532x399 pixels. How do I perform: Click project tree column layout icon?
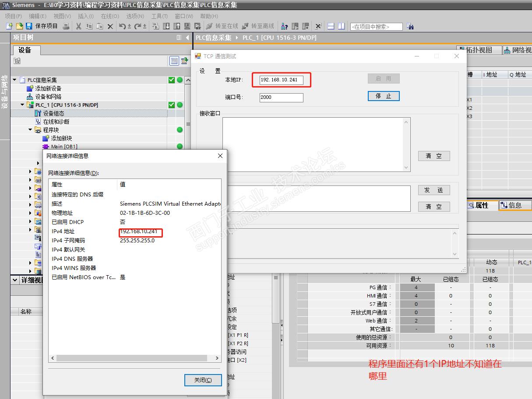(x=179, y=38)
